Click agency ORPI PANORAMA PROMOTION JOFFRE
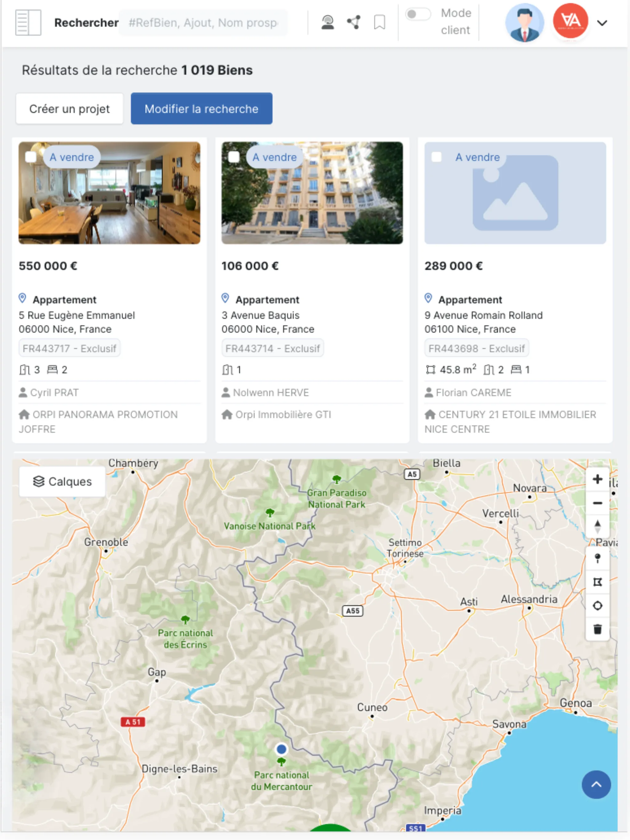 click(x=98, y=422)
